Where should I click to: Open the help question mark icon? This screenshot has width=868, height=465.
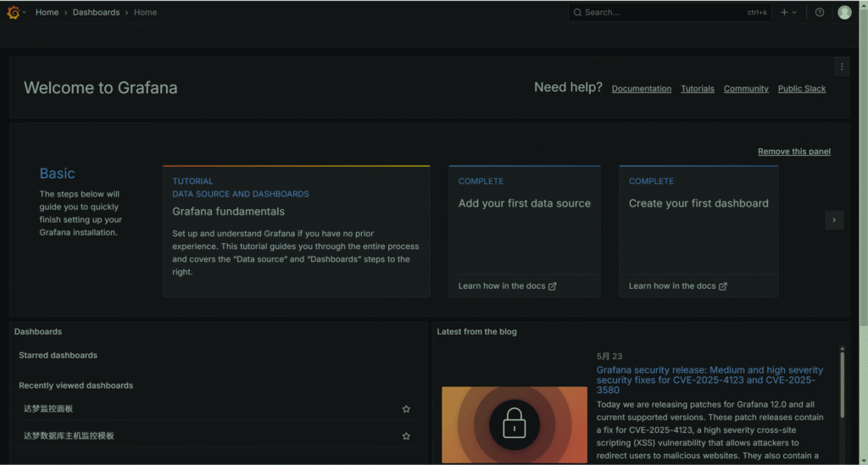tap(819, 13)
